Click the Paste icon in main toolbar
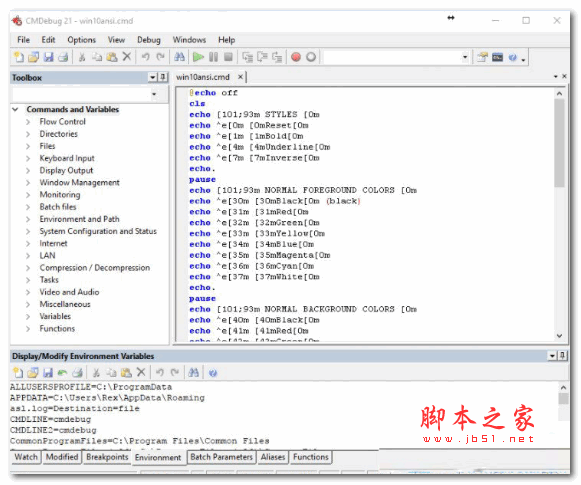 click(112, 57)
